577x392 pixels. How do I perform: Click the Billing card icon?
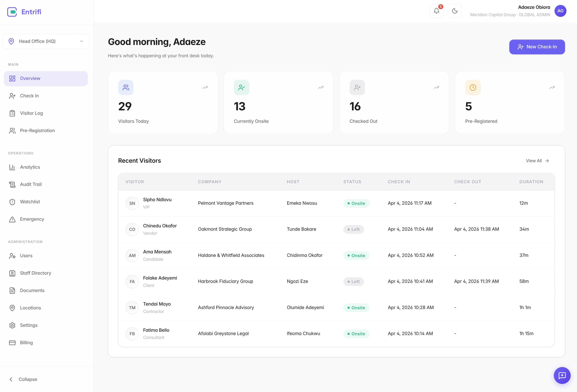[12, 343]
